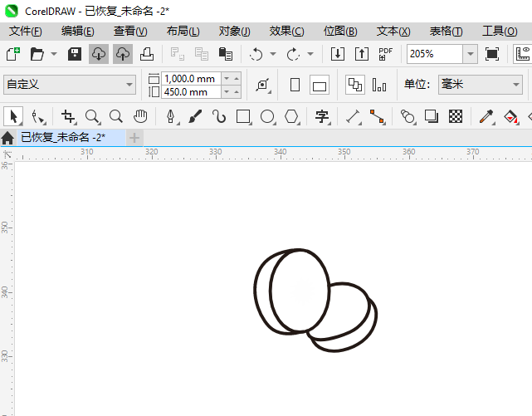Screen dimensions: 532x416
Task: Expand the units 毫米 dropdown
Action: click(514, 85)
